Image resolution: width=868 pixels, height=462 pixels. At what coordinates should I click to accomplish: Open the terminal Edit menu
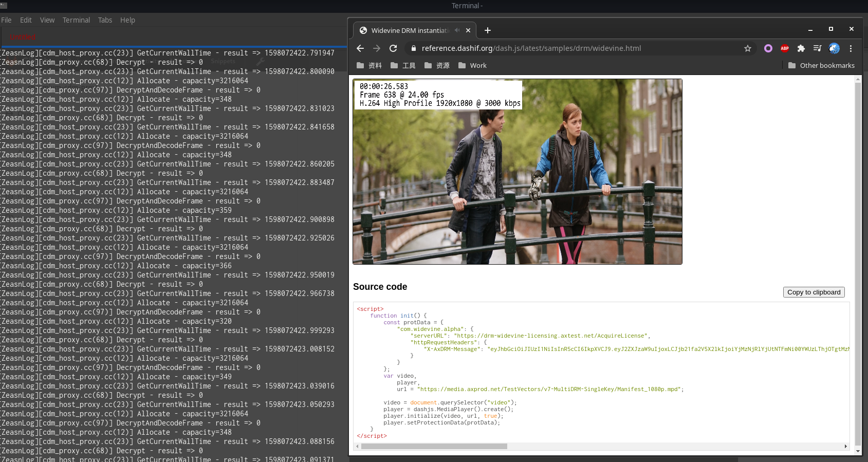26,20
